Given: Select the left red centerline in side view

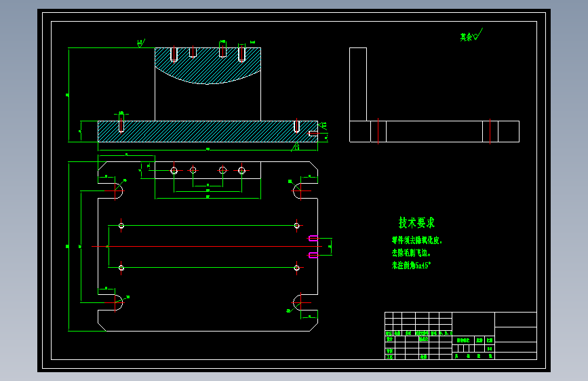Looking at the screenshot, I should tap(378, 131).
